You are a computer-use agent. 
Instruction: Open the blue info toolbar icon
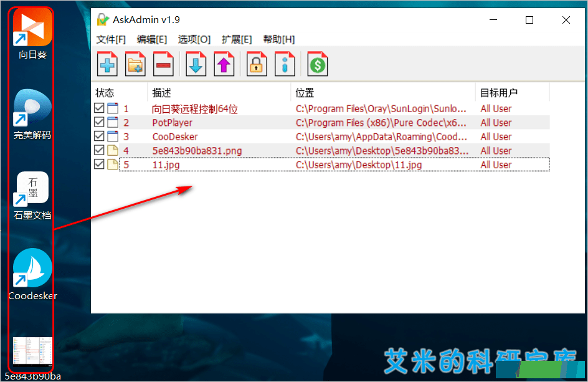[x=285, y=64]
